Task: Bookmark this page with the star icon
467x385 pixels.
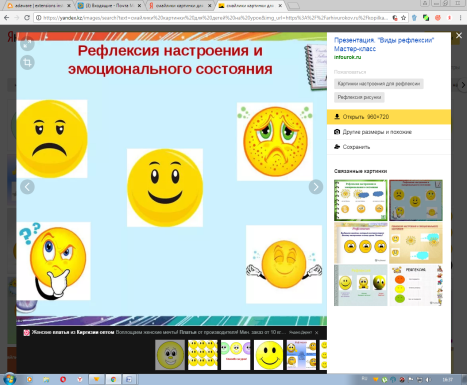Action: click(403, 18)
